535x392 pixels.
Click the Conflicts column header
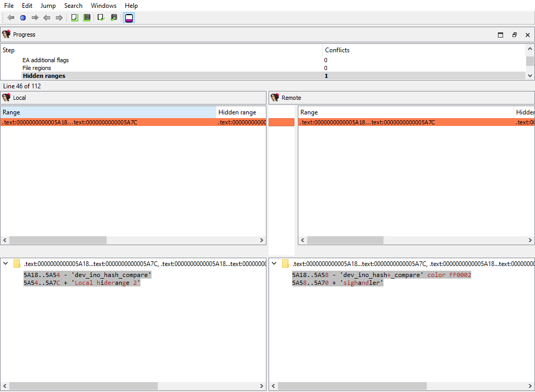coord(337,50)
